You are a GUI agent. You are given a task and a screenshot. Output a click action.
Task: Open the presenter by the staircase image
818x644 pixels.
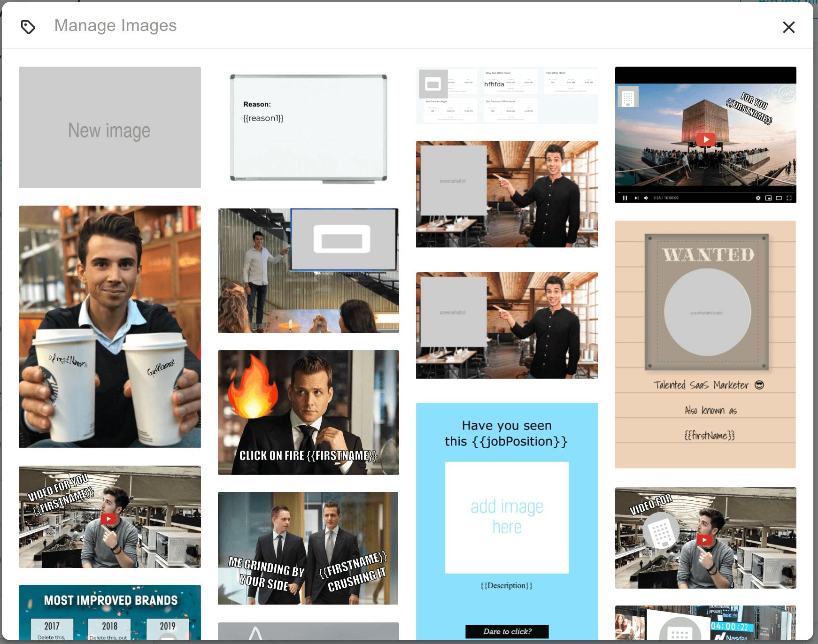[x=309, y=271]
